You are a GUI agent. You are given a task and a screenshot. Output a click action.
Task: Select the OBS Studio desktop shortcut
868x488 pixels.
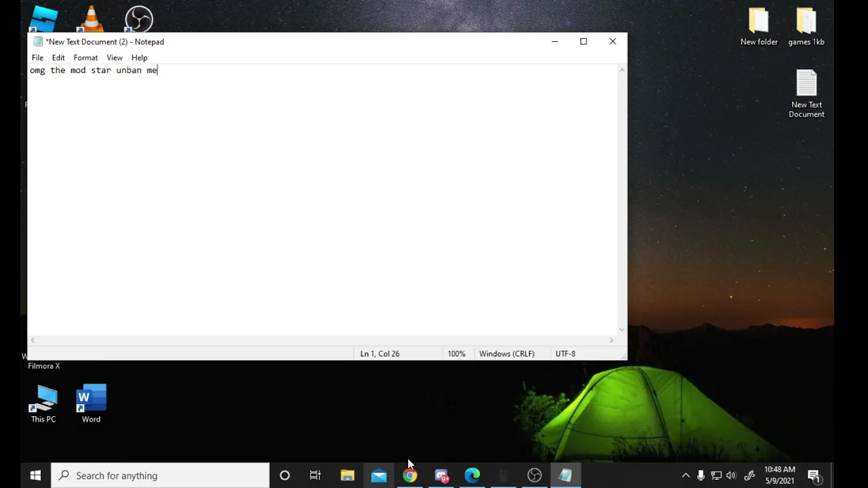point(139,19)
